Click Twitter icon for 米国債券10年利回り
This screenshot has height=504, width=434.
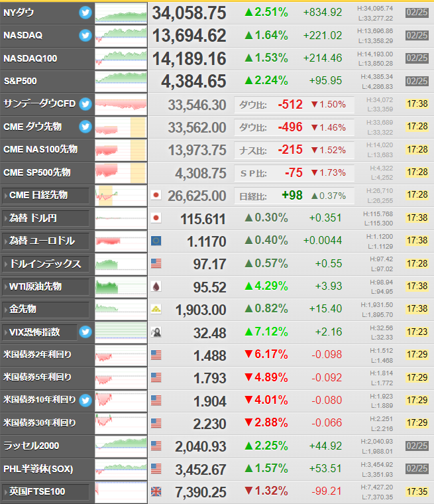(85, 400)
